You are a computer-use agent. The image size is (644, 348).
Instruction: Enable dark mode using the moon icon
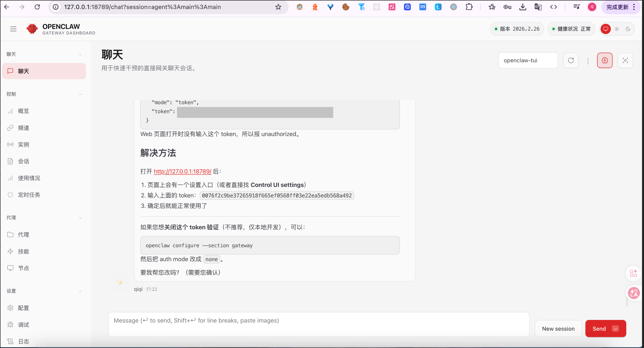(x=628, y=29)
